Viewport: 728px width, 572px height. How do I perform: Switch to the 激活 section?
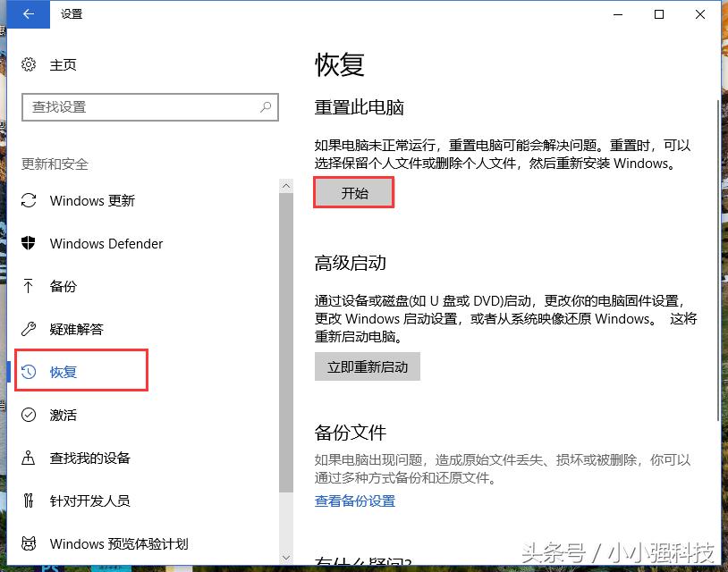point(63,415)
